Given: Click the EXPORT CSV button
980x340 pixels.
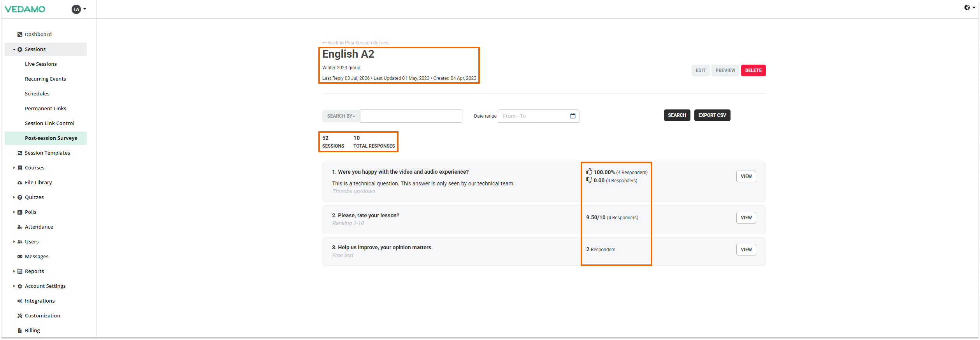Looking at the screenshot, I should [x=712, y=115].
